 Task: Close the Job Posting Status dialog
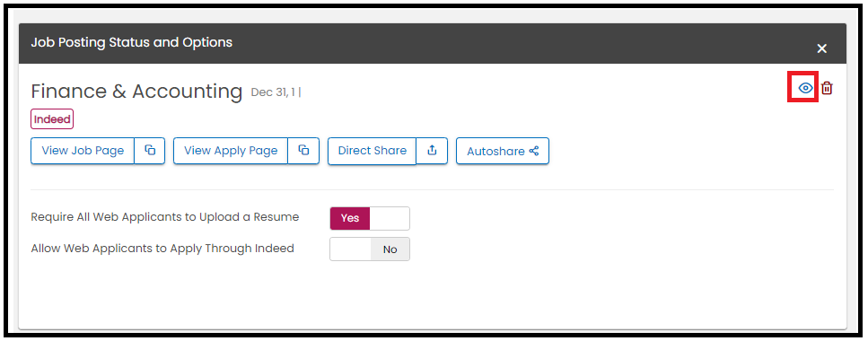coord(822,48)
